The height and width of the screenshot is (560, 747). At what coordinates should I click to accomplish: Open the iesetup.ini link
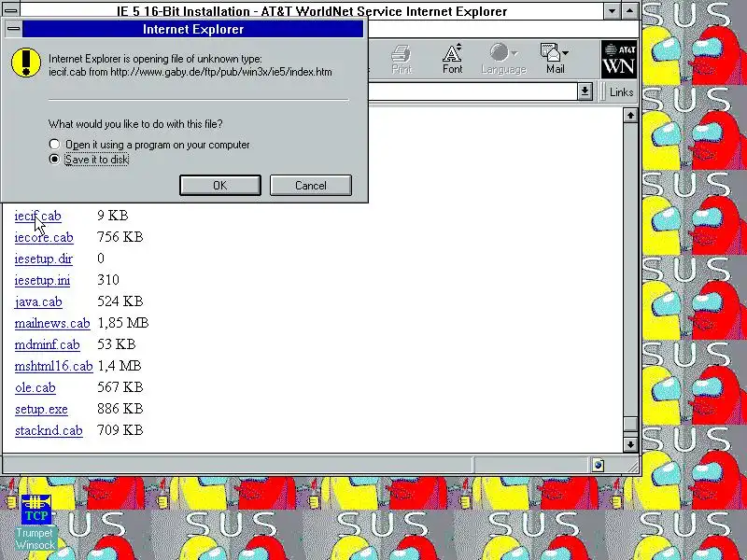click(x=42, y=280)
